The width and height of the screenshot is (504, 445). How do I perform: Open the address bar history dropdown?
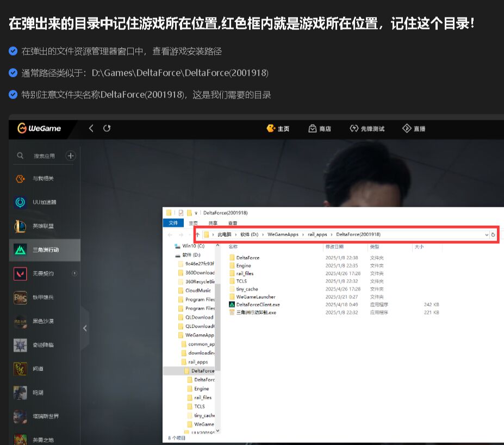[486, 234]
